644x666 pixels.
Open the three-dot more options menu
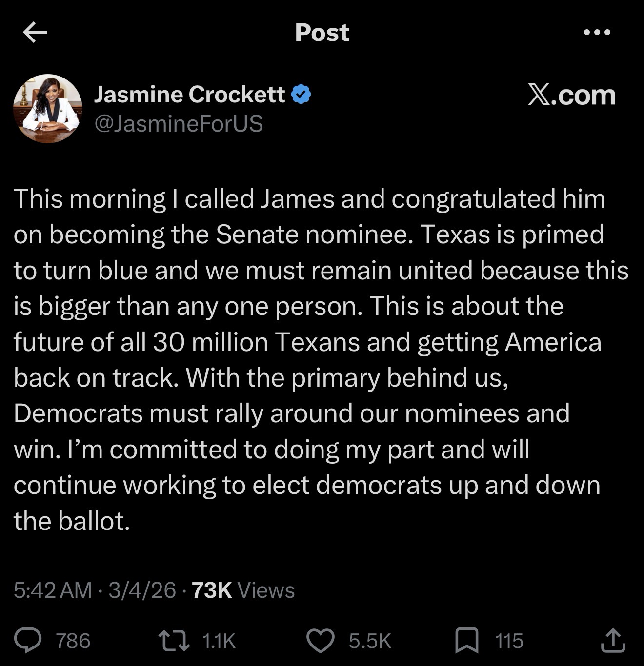pos(597,33)
